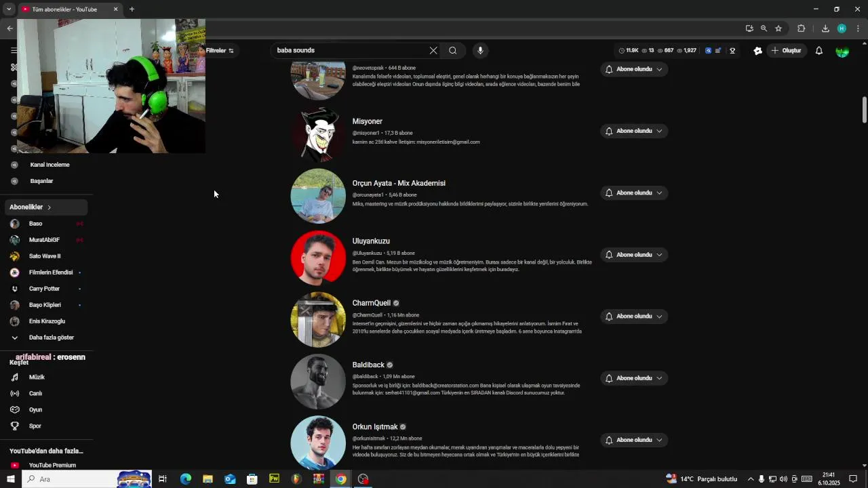Show hidden tray icons chevron

tap(750, 479)
